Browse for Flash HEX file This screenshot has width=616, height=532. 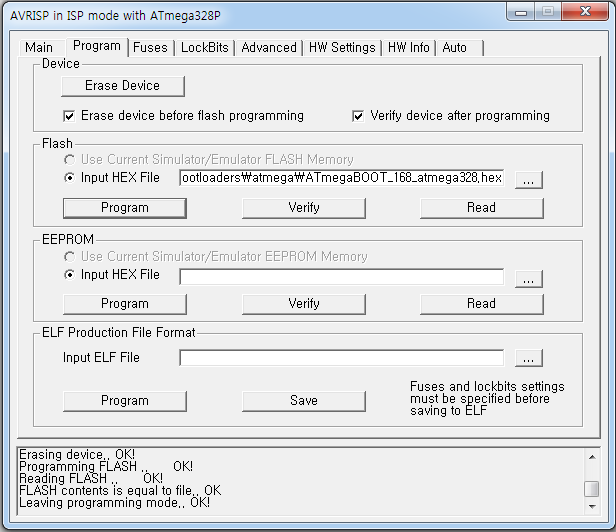[x=529, y=180]
